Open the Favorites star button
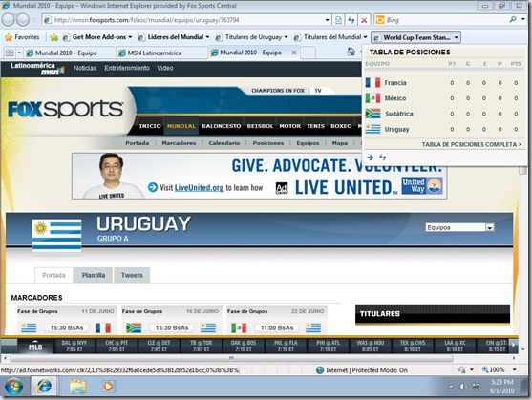Viewport: 532px width, 400px height. pyautogui.click(x=22, y=37)
